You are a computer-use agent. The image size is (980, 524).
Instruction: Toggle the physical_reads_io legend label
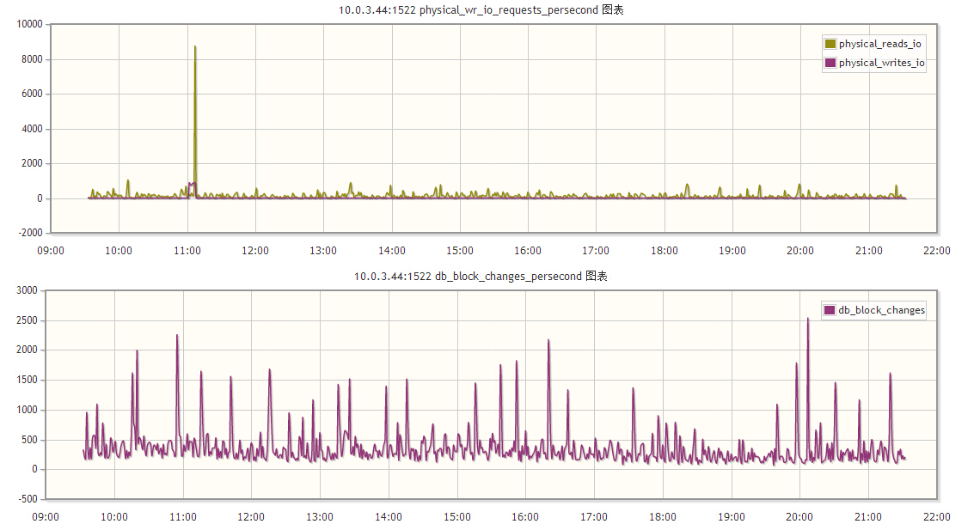(x=880, y=44)
